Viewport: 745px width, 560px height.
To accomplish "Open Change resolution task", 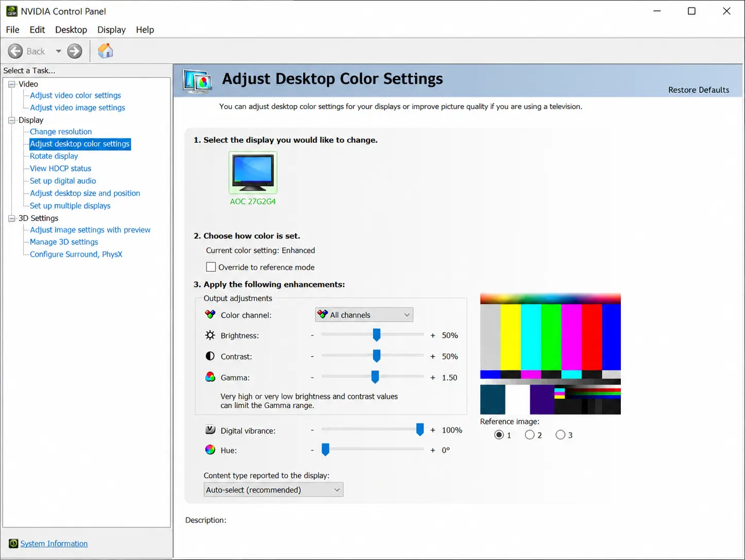I will 61,132.
